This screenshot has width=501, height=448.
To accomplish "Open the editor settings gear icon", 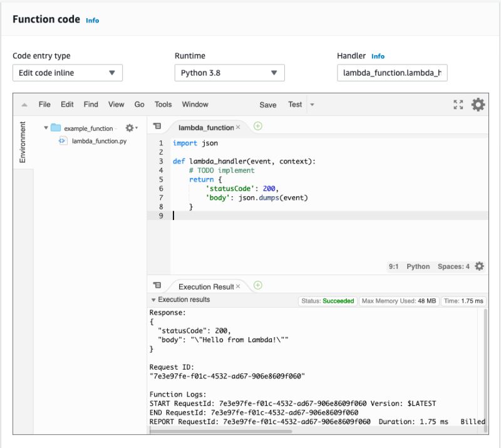I will (478, 105).
